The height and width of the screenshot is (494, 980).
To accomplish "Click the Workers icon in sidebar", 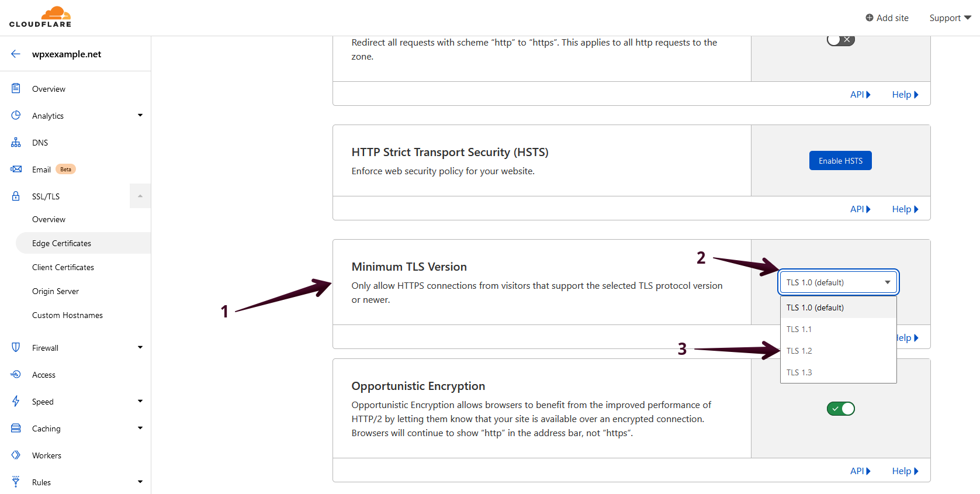I will click(16, 455).
